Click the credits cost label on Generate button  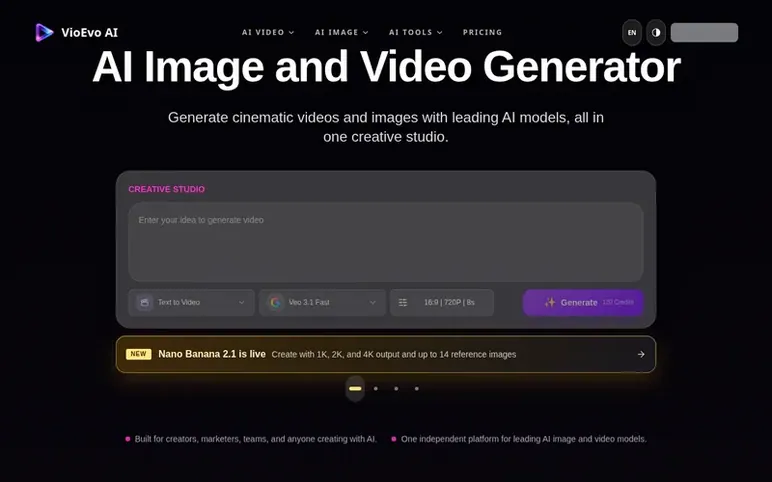point(618,302)
